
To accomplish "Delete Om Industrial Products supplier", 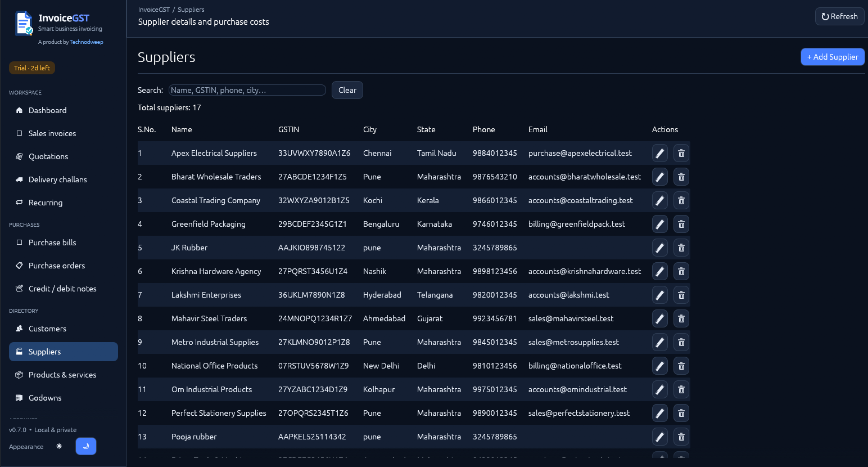I will tap(681, 389).
